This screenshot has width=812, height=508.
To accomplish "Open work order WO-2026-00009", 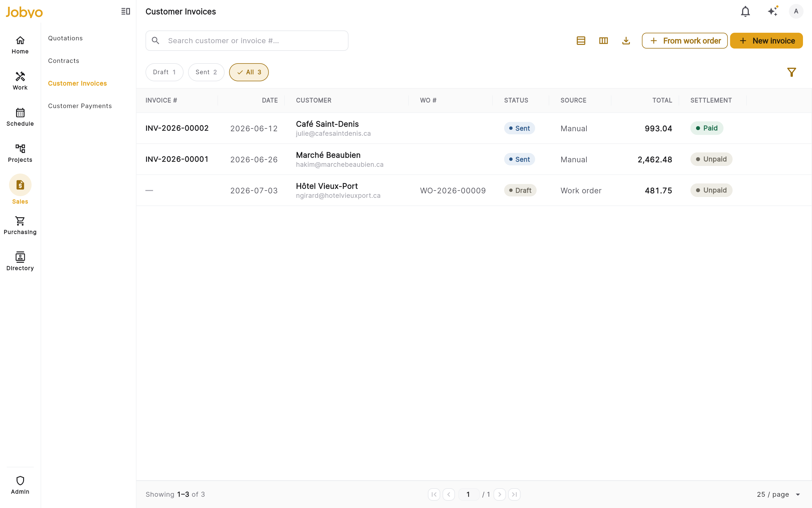I will coord(453,190).
